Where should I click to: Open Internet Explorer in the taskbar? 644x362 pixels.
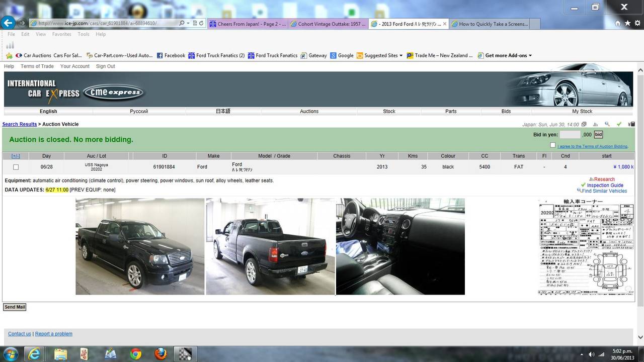coord(35,354)
